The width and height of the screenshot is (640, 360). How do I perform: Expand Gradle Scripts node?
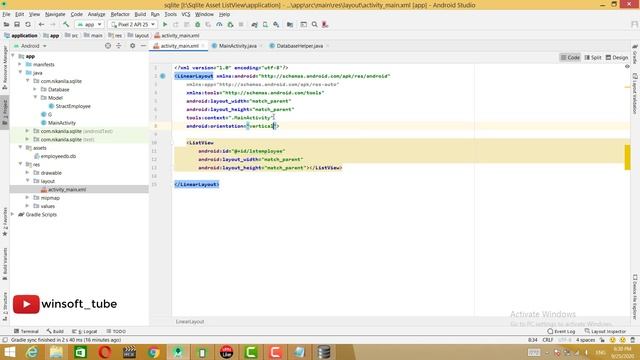tap(13, 214)
